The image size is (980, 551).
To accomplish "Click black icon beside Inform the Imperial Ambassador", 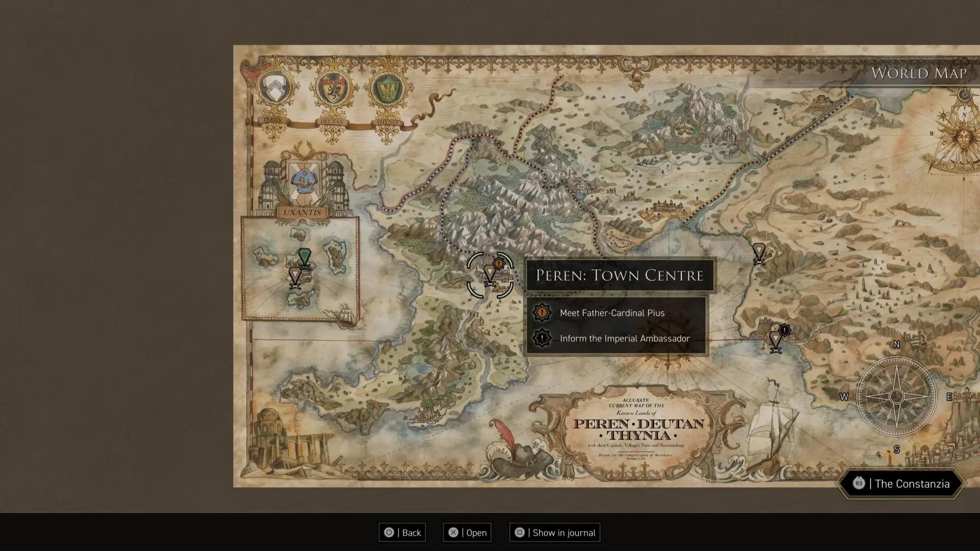I will coord(542,338).
